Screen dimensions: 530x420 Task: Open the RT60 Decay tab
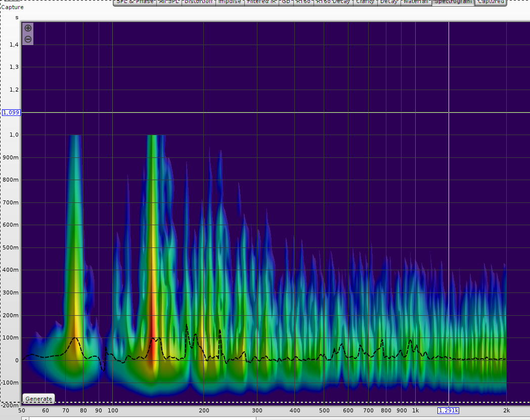[x=333, y=2]
